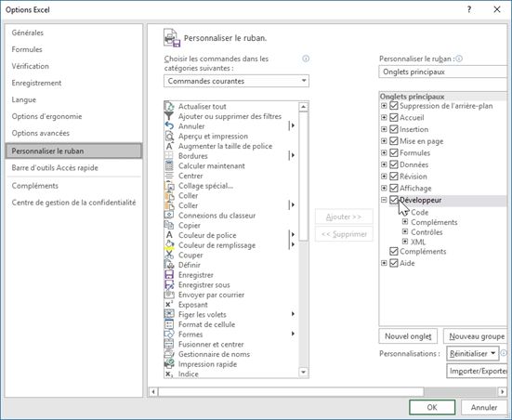Click the Centrer alignment icon
Viewport: 512px width, 420px height.
pos(169,176)
